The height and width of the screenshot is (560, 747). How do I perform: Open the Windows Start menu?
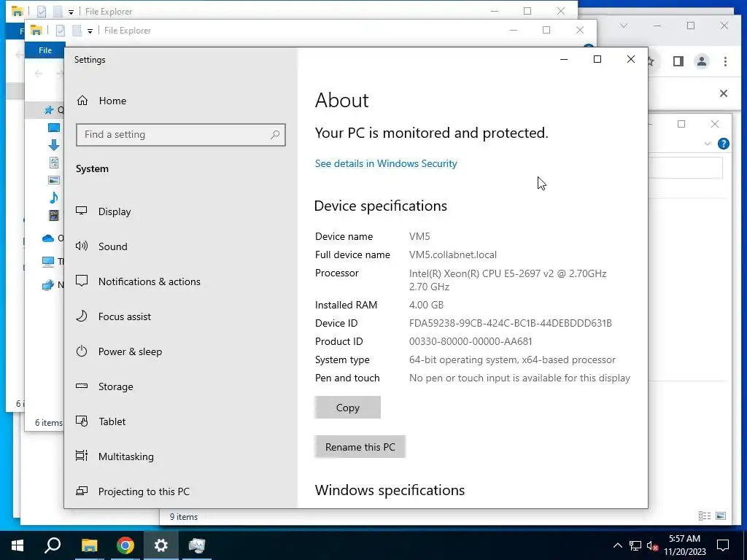pyautogui.click(x=18, y=545)
